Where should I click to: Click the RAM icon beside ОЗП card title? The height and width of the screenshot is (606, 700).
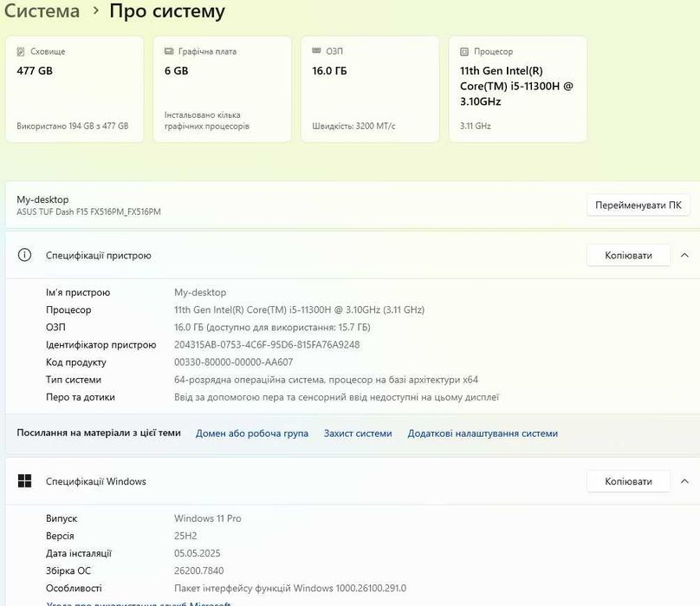click(x=316, y=51)
